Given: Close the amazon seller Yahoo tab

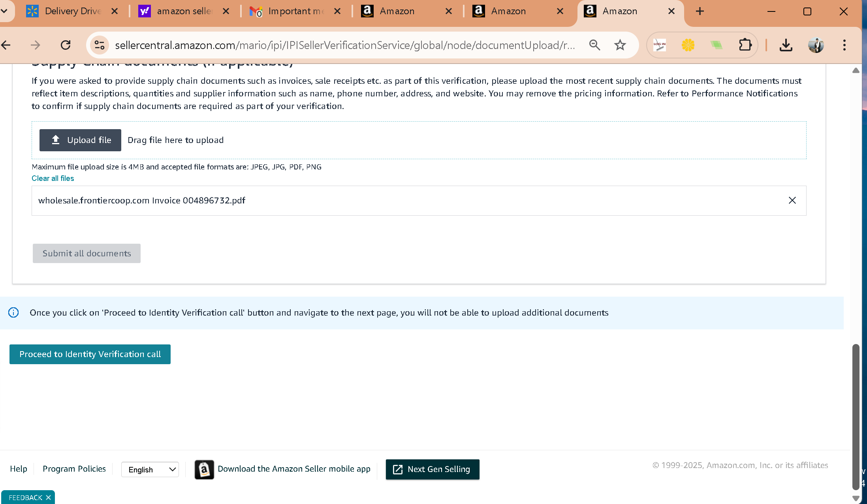Looking at the screenshot, I should click(x=226, y=11).
